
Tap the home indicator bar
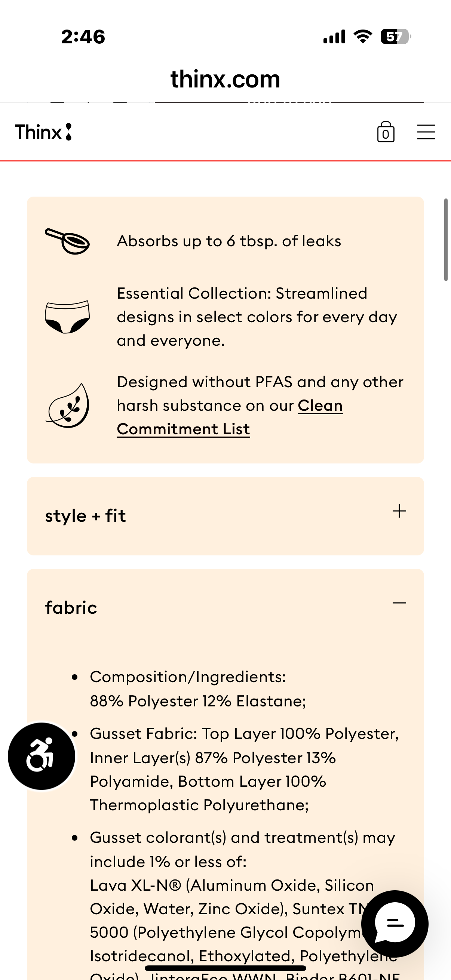click(225, 968)
